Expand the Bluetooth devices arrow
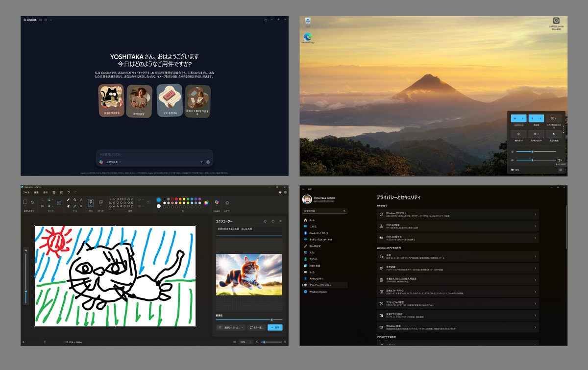 pos(540,119)
